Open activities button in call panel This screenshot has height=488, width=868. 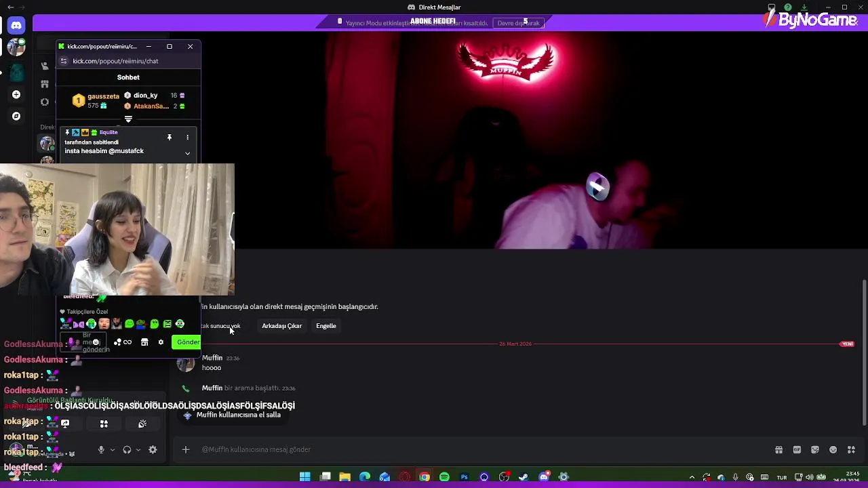[x=104, y=424]
